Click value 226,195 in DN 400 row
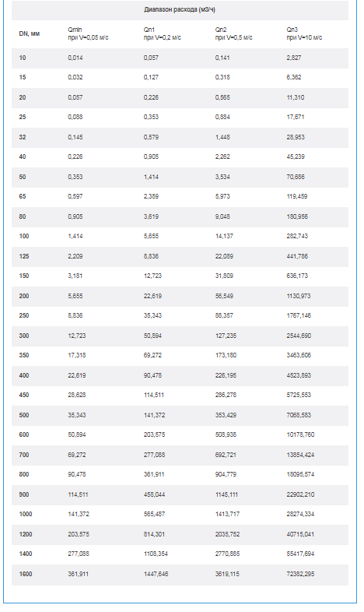Screen dimensions: 364x612 [226, 376]
